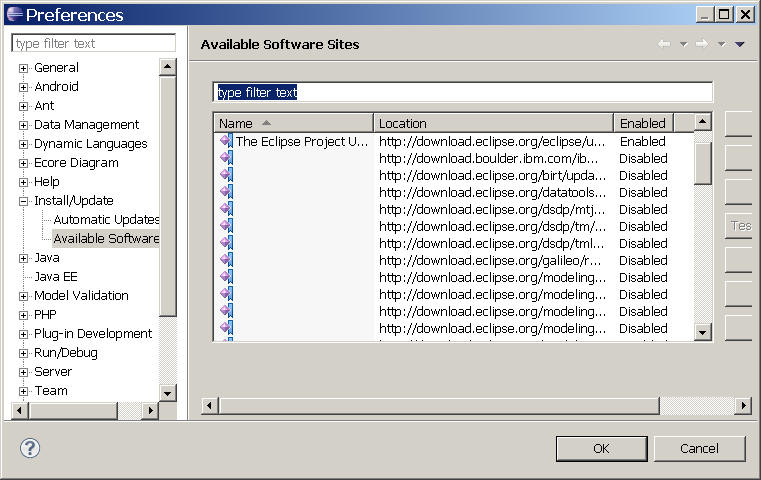Sort by the Location column header
761x480 pixels.
[493, 123]
